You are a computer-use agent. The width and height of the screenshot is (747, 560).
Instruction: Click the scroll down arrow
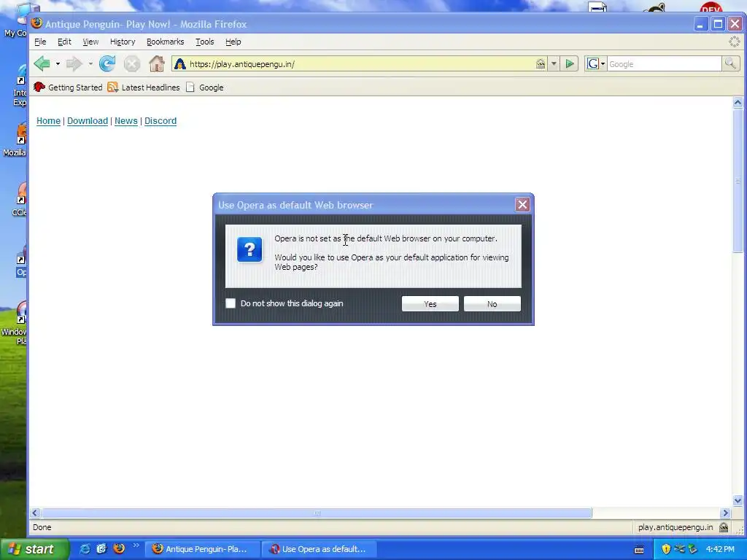(738, 500)
